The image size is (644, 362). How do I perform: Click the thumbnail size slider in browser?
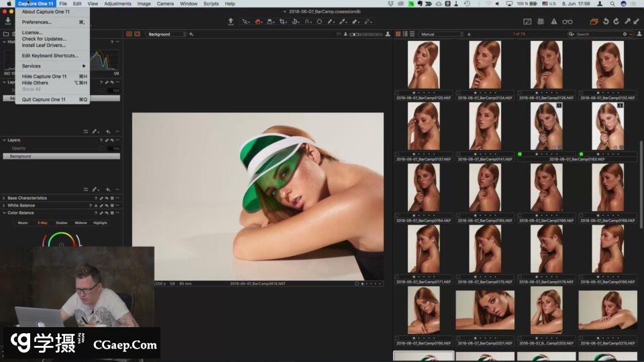pyautogui.click(x=366, y=34)
